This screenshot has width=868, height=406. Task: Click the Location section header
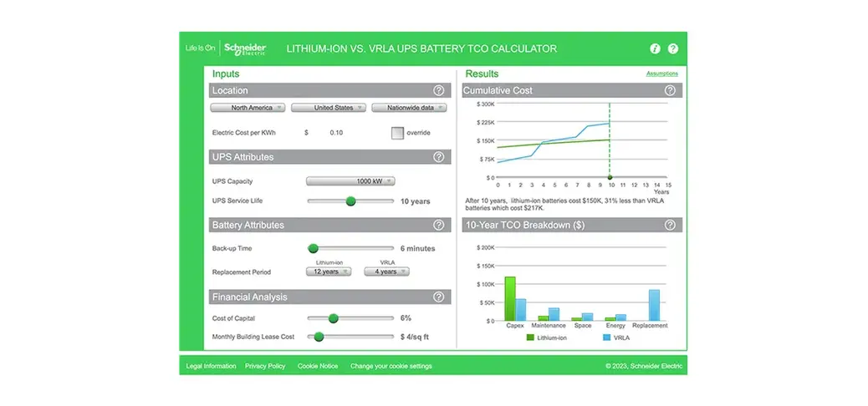[x=330, y=90]
